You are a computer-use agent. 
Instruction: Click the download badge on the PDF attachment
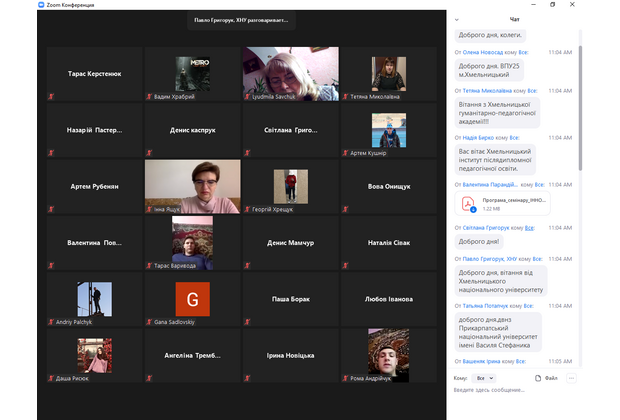point(474,209)
